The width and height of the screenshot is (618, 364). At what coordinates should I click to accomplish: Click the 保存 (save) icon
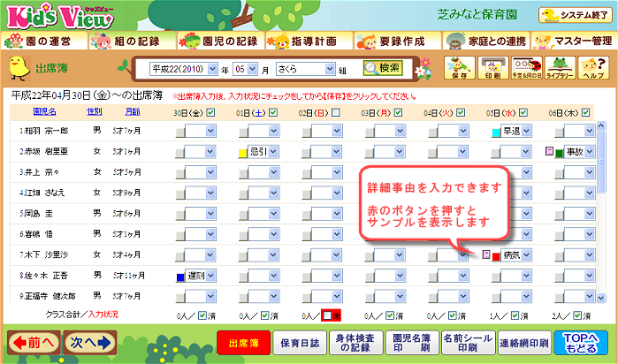tap(458, 67)
